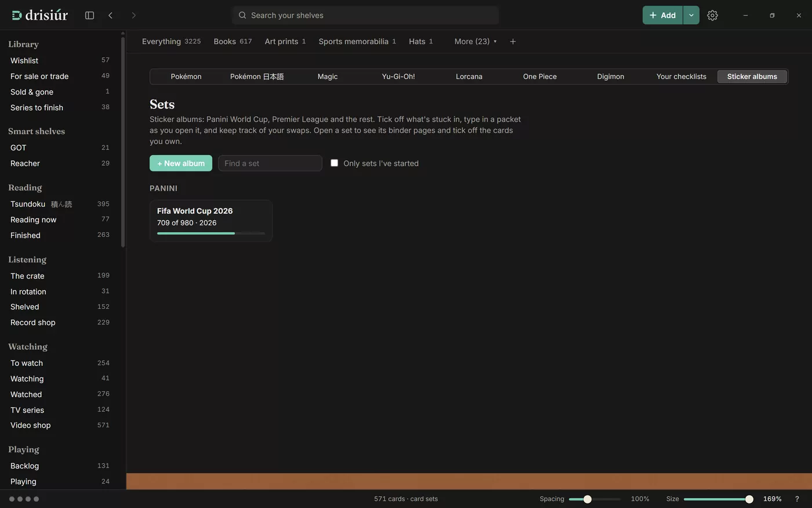Create a new album
This screenshot has height=508, width=812.
[x=181, y=163]
